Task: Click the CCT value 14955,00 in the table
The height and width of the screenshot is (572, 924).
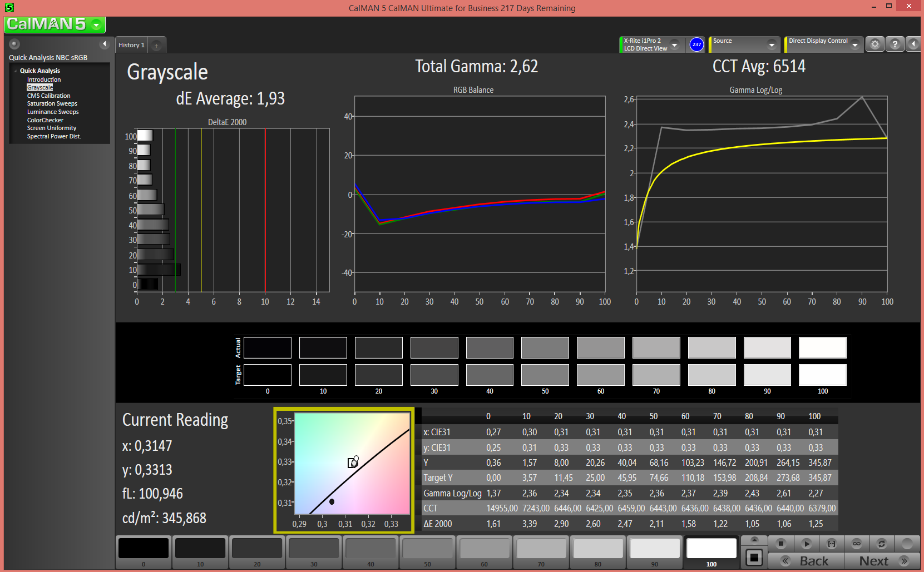Action: (502, 508)
